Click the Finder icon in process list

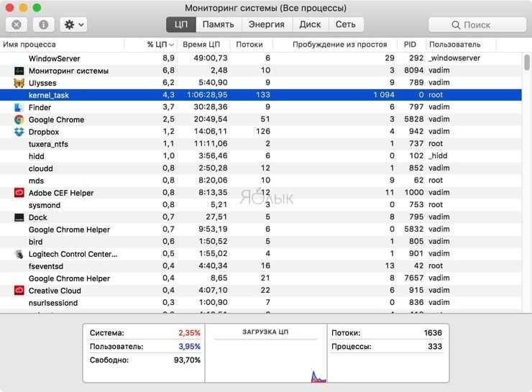coord(19,107)
